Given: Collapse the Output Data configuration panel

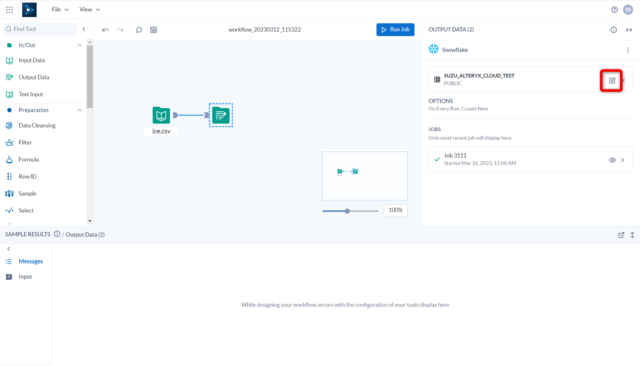Looking at the screenshot, I should click(629, 30).
